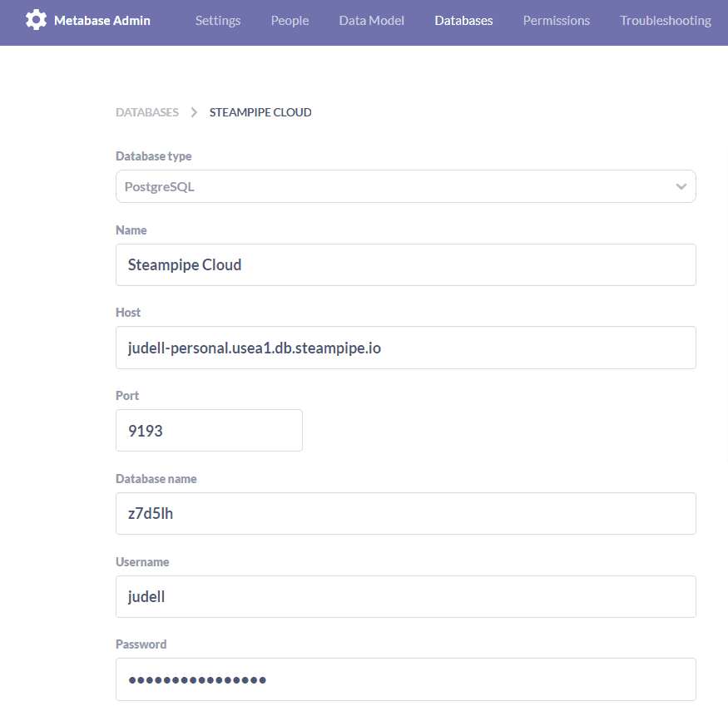Return to DATABASES via breadcrumb link

point(147,112)
